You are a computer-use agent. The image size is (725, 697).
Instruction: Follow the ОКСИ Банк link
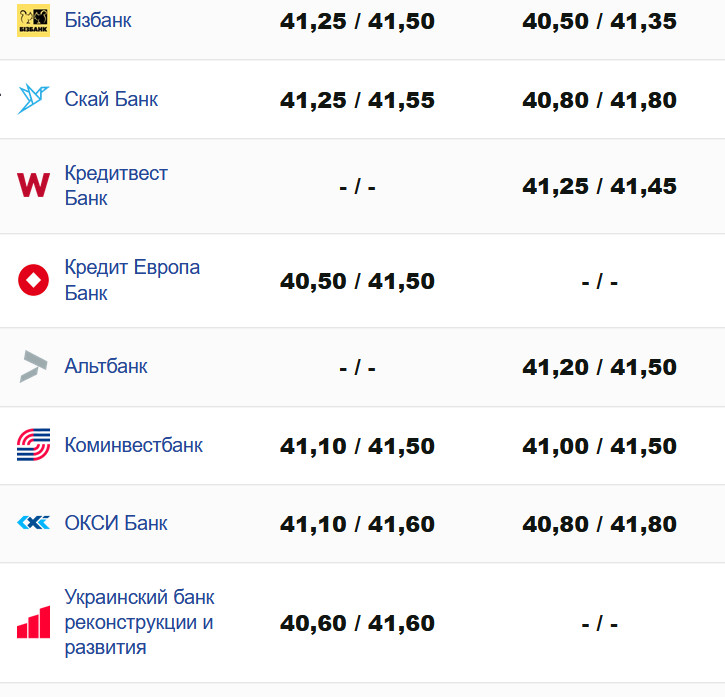[116, 523]
